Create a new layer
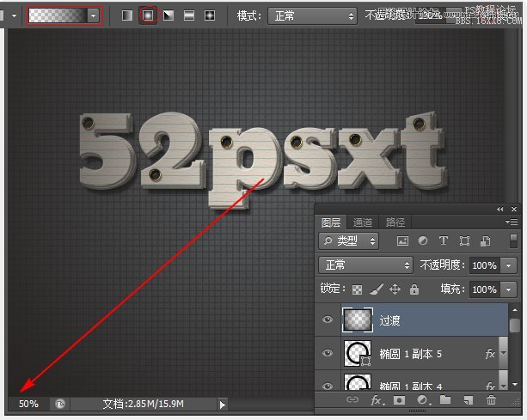 click(469, 400)
